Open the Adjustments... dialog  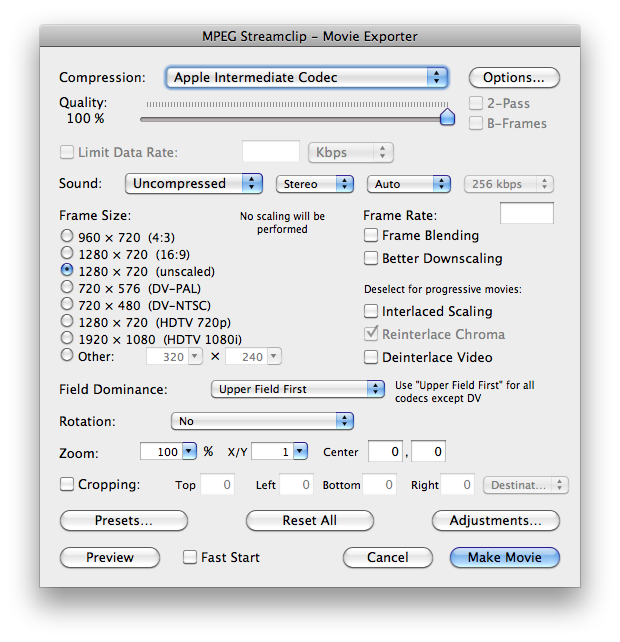coord(496,520)
